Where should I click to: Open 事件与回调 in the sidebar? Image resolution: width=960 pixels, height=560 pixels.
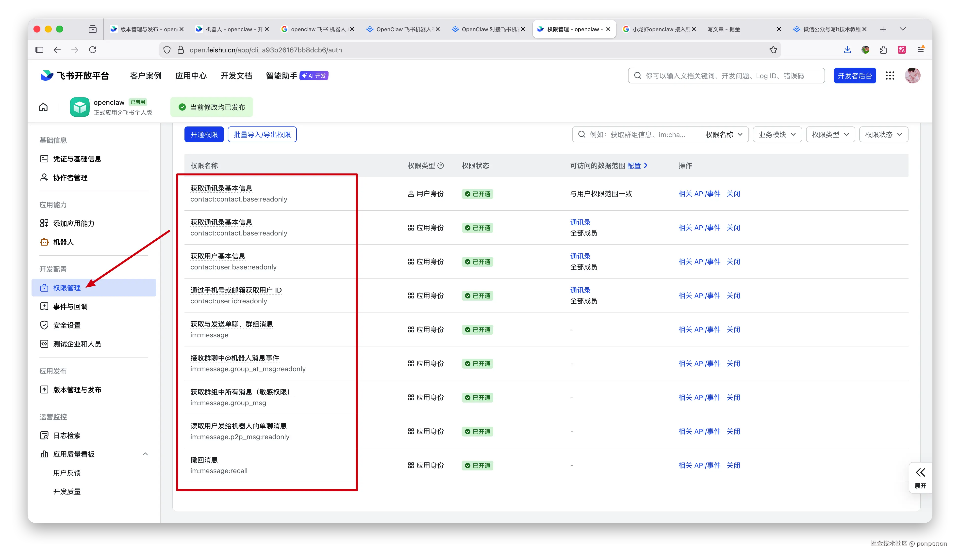(x=70, y=307)
